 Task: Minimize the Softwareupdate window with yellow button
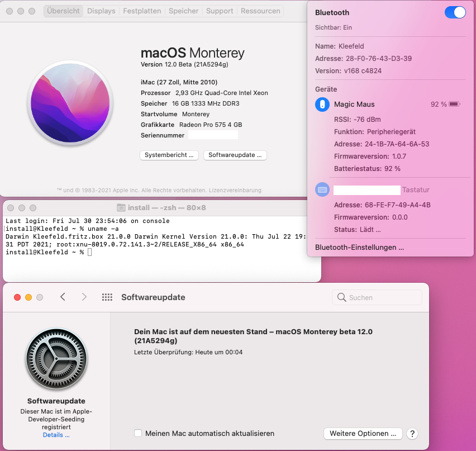(28, 297)
